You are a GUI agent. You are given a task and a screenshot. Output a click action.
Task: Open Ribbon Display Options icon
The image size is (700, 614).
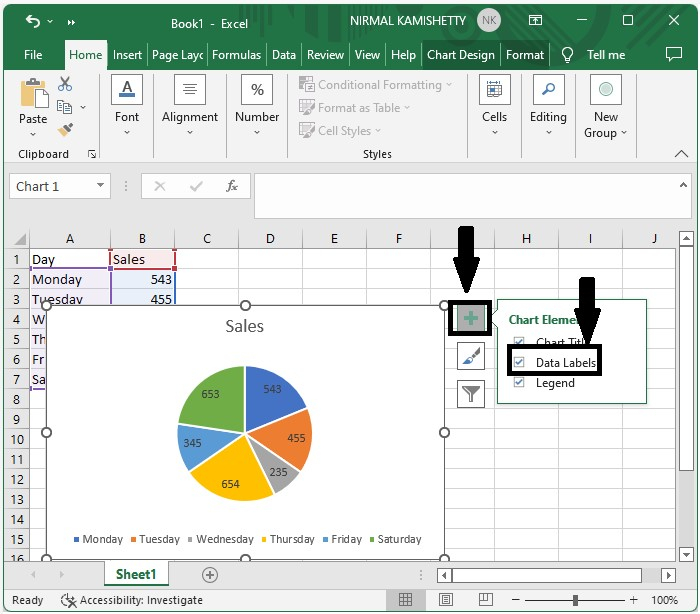[x=535, y=20]
